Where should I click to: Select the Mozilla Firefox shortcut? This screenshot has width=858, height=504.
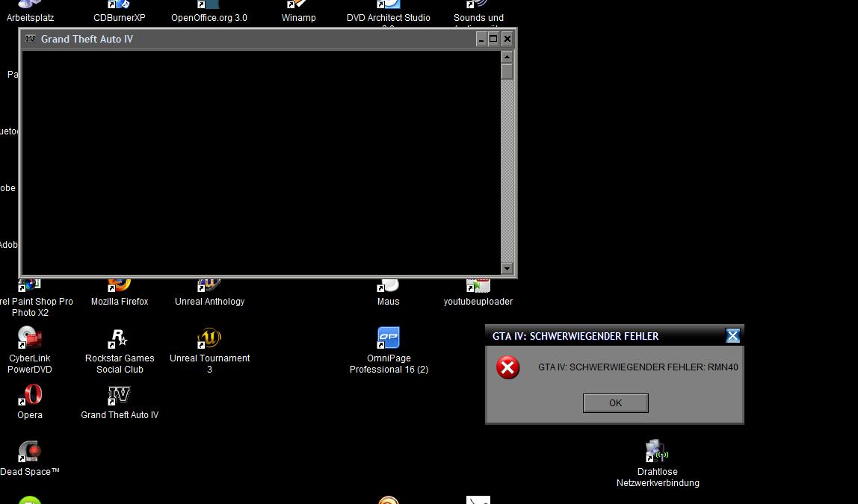[120, 294]
